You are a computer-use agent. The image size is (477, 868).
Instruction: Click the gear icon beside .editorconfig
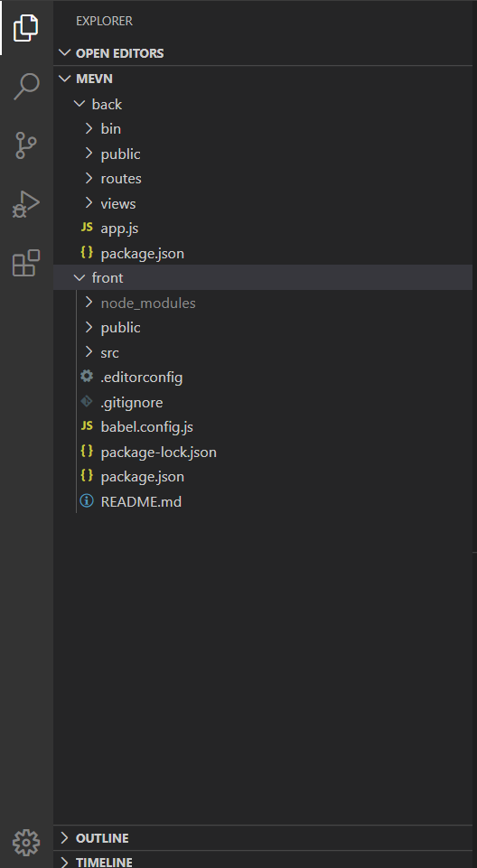(x=87, y=377)
